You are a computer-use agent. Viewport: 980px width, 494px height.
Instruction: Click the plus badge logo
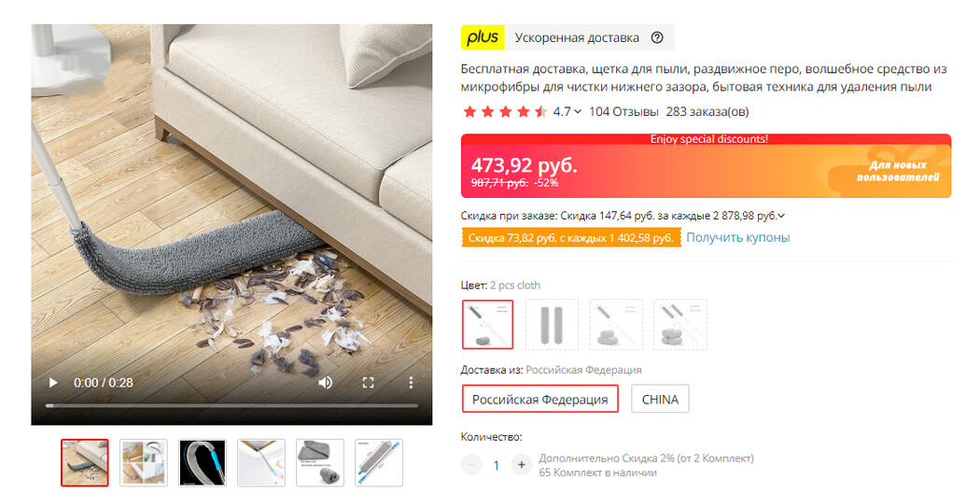pyautogui.click(x=483, y=37)
